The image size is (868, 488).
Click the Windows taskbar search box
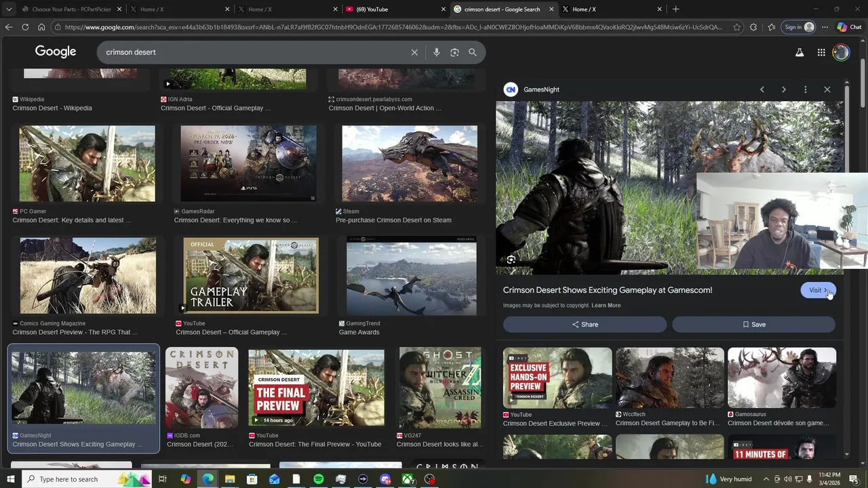tap(86, 479)
